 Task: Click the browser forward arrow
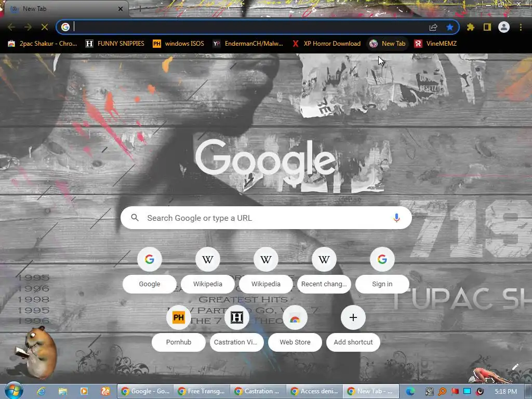pyautogui.click(x=28, y=27)
